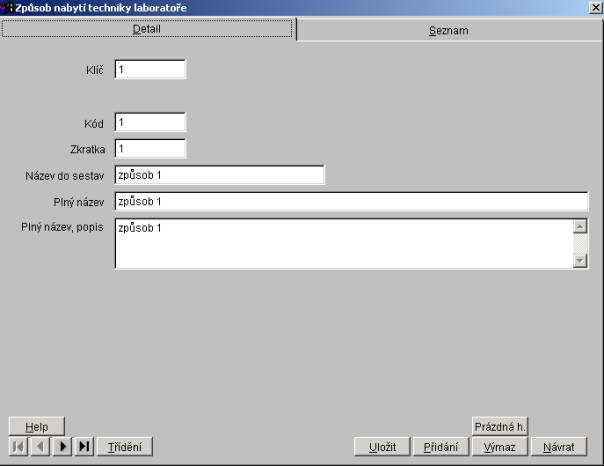The image size is (604, 466).
Task: Open the Třídění sorting button
Action: tap(125, 447)
